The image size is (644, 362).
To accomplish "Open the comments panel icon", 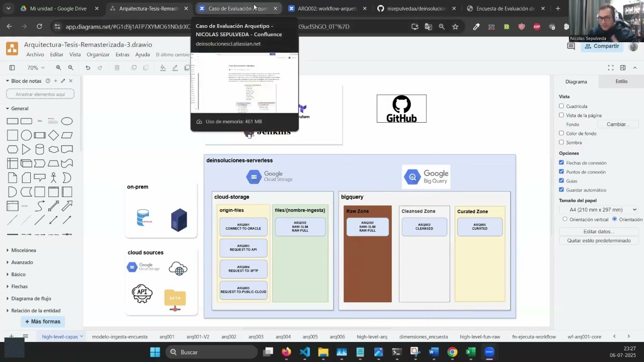I will click(571, 46).
